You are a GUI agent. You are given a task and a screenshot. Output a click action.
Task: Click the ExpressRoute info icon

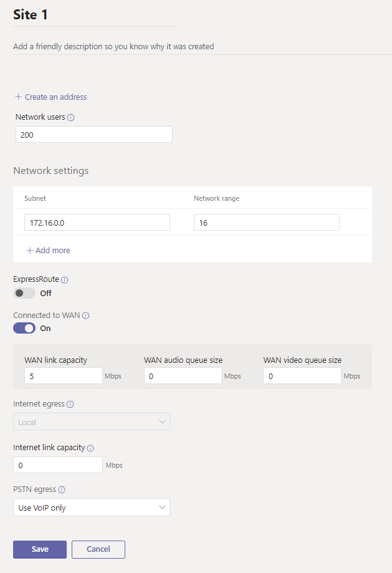point(65,280)
